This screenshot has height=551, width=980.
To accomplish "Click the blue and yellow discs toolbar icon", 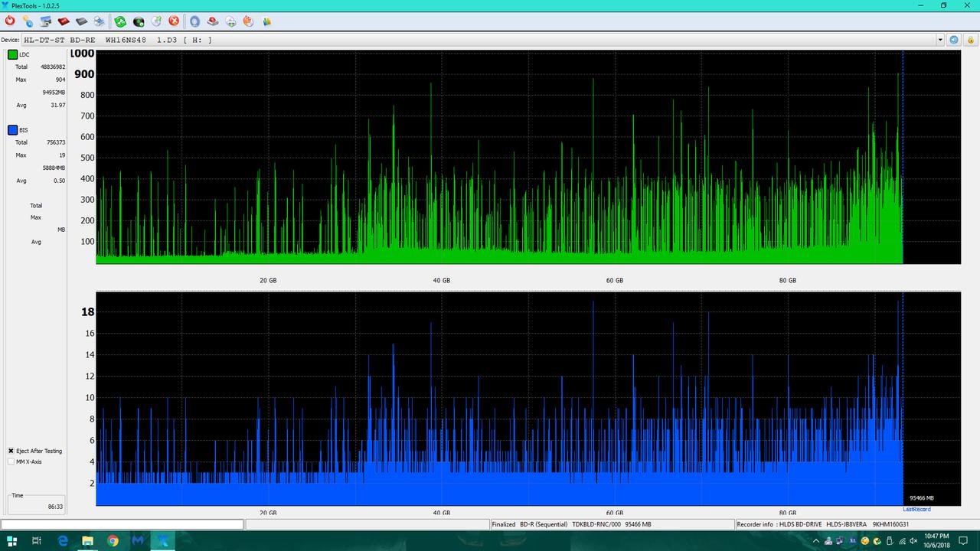I will [28, 21].
